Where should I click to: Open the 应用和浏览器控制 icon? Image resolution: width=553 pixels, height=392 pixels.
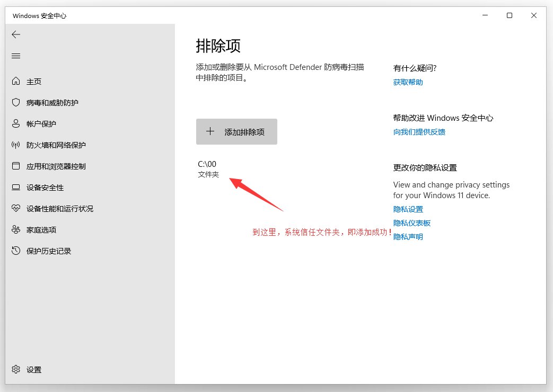click(x=16, y=166)
